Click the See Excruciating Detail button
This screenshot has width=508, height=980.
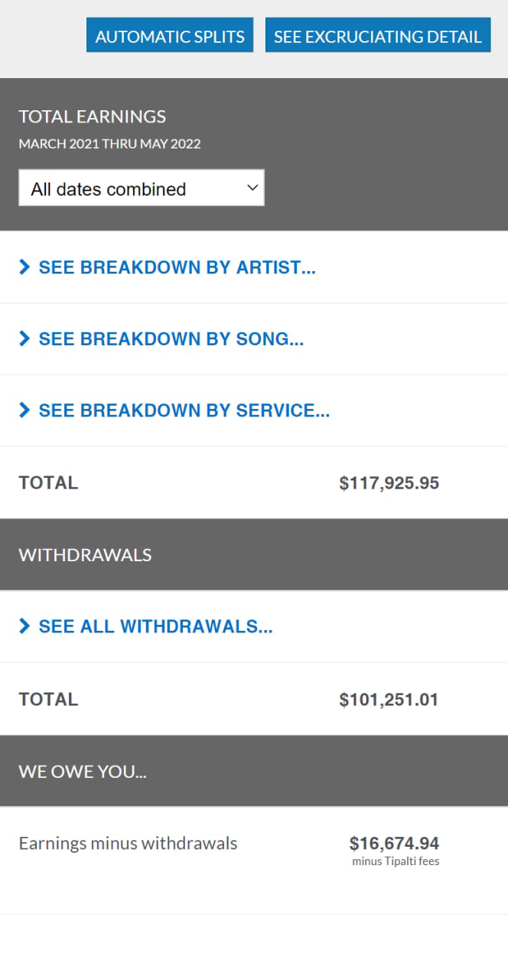coord(378,36)
